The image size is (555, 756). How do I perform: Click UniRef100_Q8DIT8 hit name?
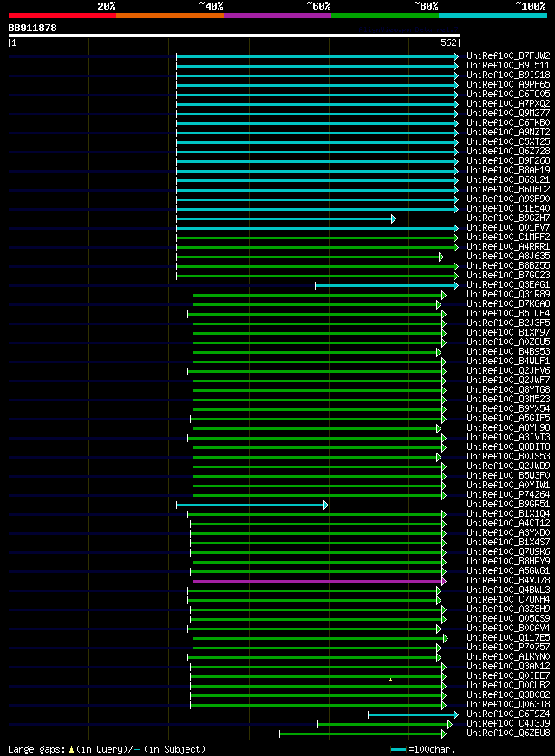(508, 447)
